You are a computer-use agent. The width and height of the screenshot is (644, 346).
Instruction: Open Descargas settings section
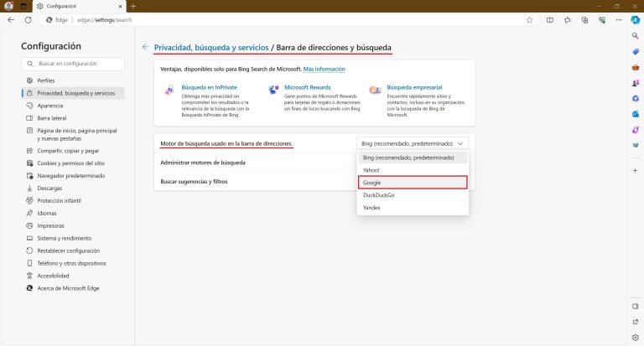pos(73,188)
